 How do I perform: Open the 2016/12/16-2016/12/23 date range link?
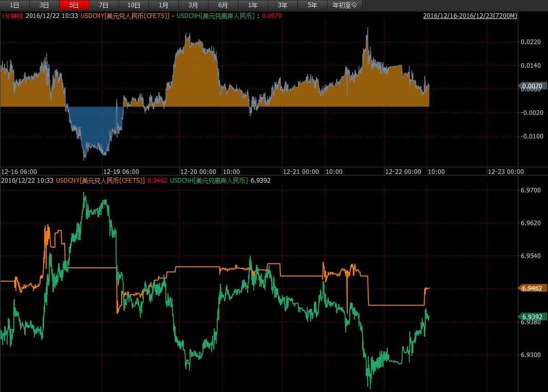(x=470, y=16)
